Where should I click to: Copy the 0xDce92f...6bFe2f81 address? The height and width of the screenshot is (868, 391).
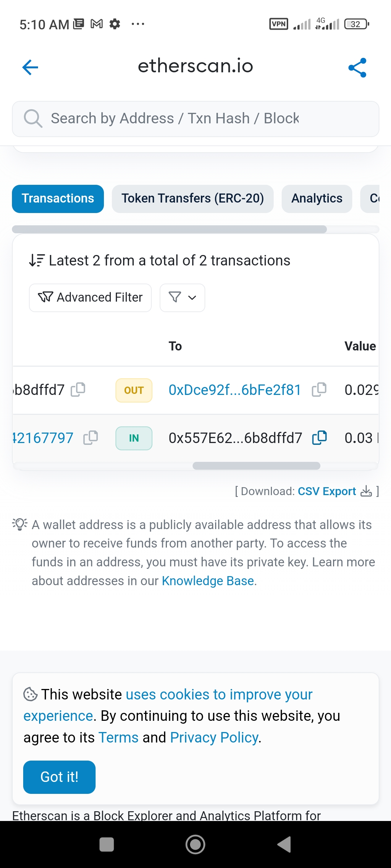pyautogui.click(x=319, y=390)
